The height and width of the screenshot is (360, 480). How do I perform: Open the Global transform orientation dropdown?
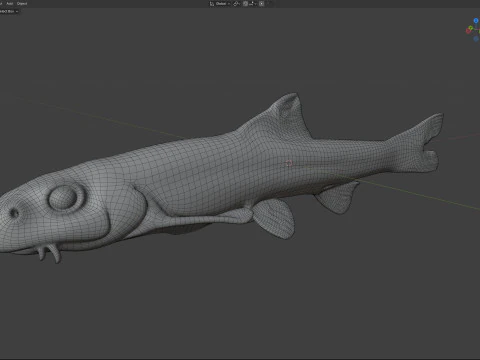point(220,4)
